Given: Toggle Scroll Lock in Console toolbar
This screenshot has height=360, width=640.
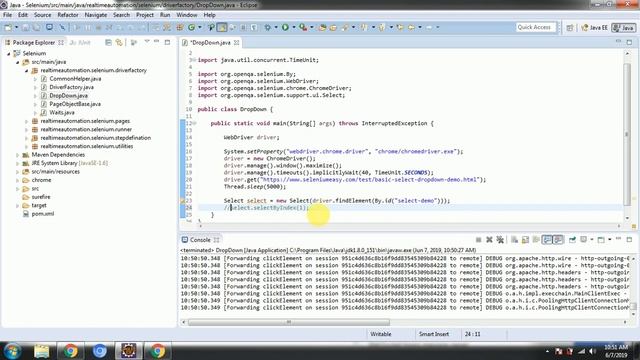Looking at the screenshot, I should pos(525,240).
